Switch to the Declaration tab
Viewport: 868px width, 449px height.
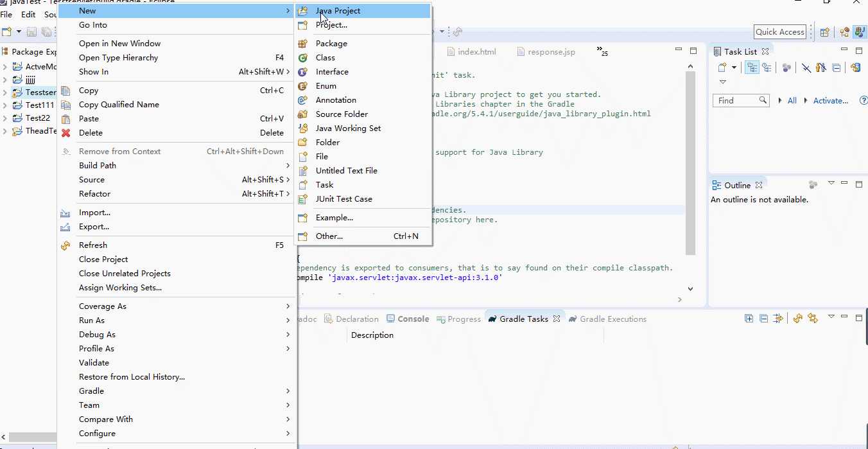[x=351, y=319]
